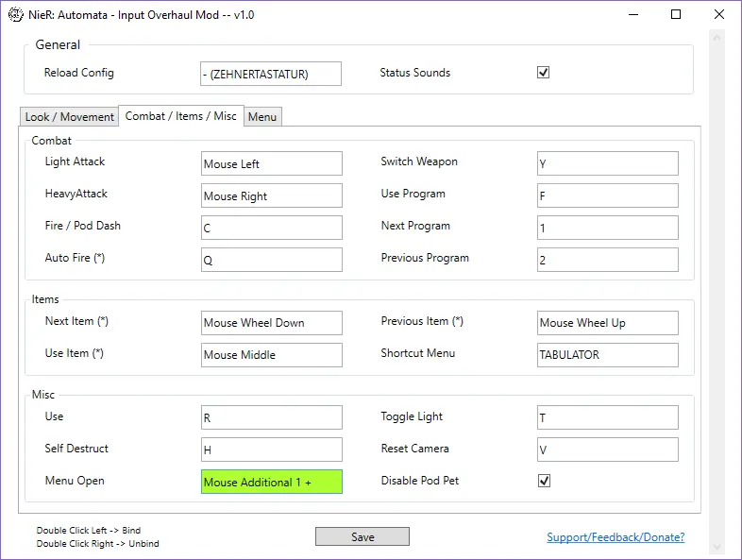The width and height of the screenshot is (742, 560).
Task: Click the Fire / Pod Dash field
Action: click(x=272, y=228)
